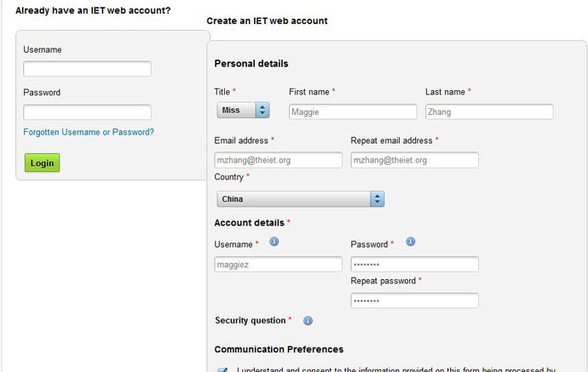Select the account Username field with maggiez
588x372 pixels.
point(279,265)
